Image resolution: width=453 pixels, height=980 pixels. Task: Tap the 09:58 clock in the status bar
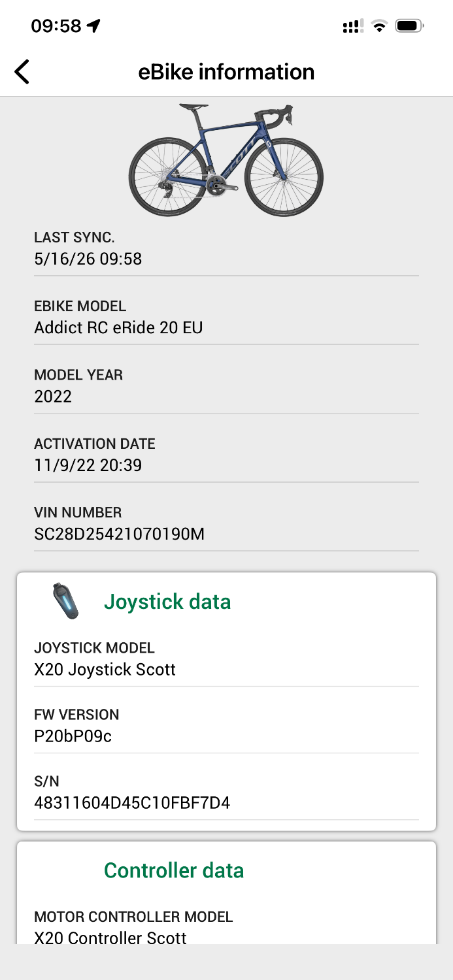(x=56, y=26)
